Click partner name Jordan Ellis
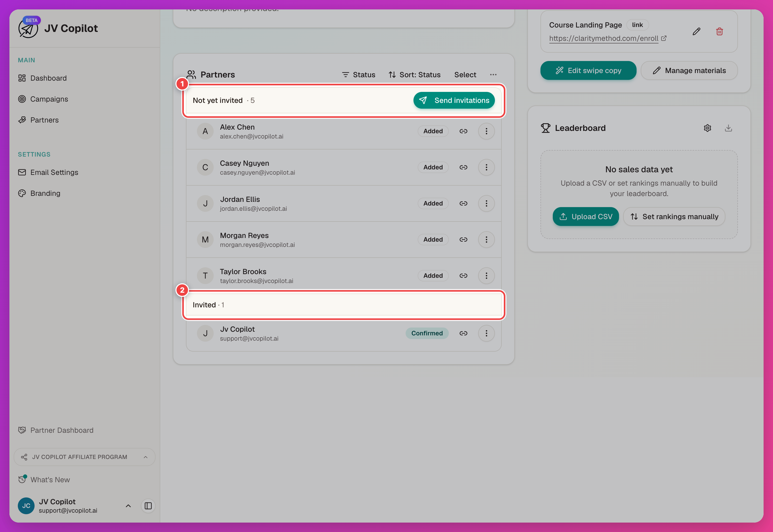The image size is (773, 532). pos(240,199)
